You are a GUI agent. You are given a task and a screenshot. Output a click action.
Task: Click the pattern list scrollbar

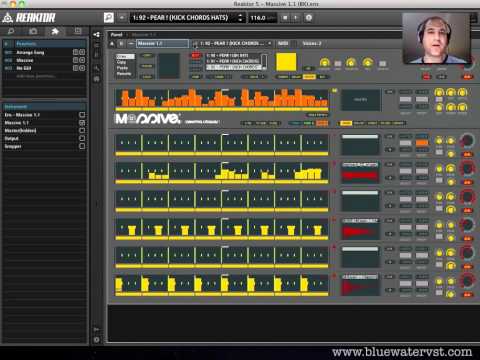[264, 61]
